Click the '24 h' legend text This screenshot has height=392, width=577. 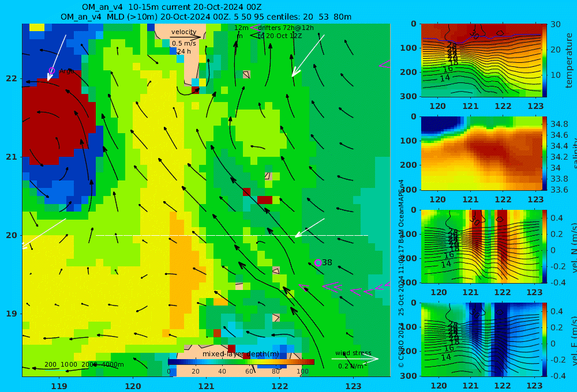tap(183, 51)
